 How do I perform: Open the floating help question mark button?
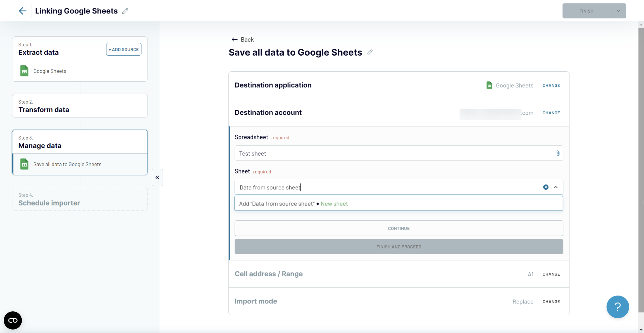coord(617,307)
